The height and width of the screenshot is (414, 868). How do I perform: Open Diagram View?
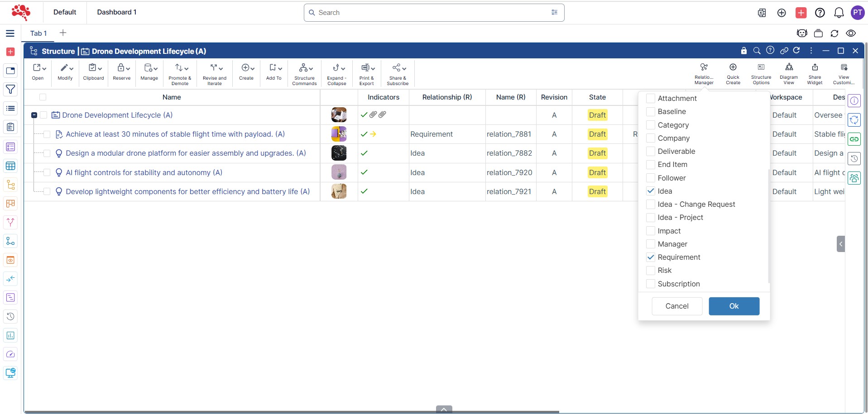[789, 73]
